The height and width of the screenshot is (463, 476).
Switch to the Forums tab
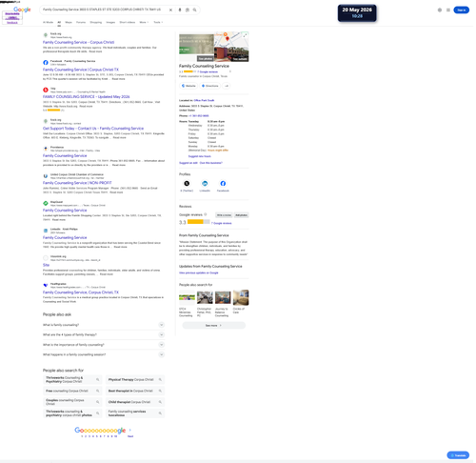click(x=81, y=22)
